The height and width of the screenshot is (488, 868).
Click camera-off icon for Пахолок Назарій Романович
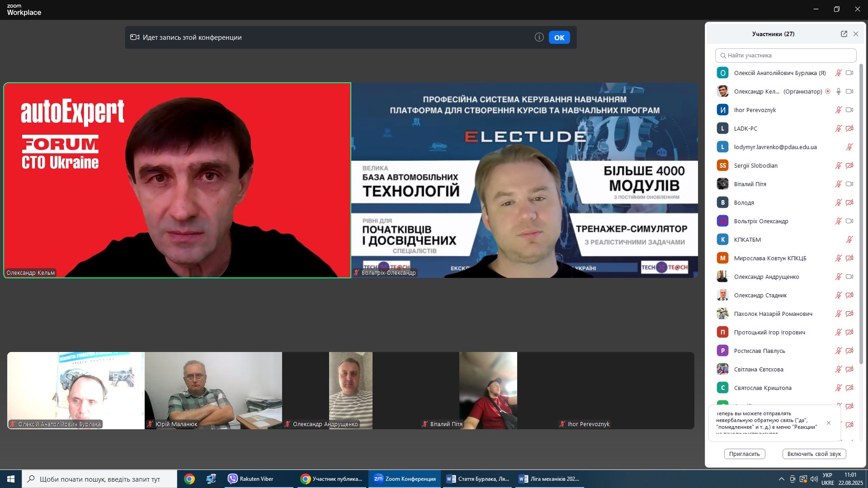849,314
